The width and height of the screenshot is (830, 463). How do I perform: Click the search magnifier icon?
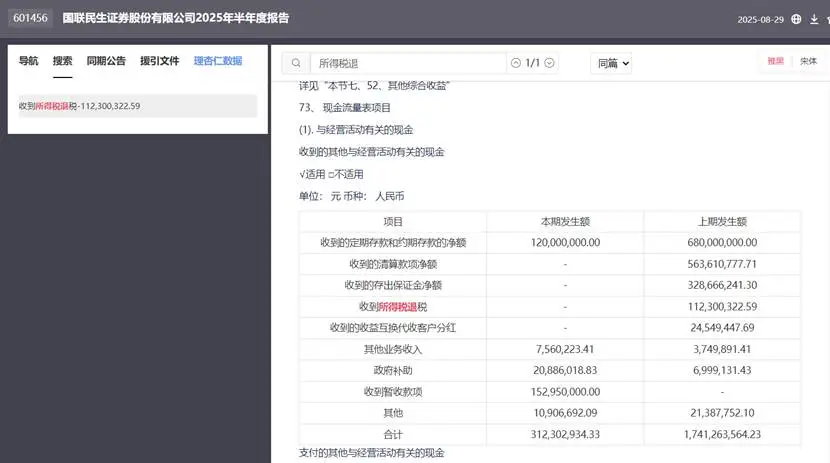coord(296,63)
